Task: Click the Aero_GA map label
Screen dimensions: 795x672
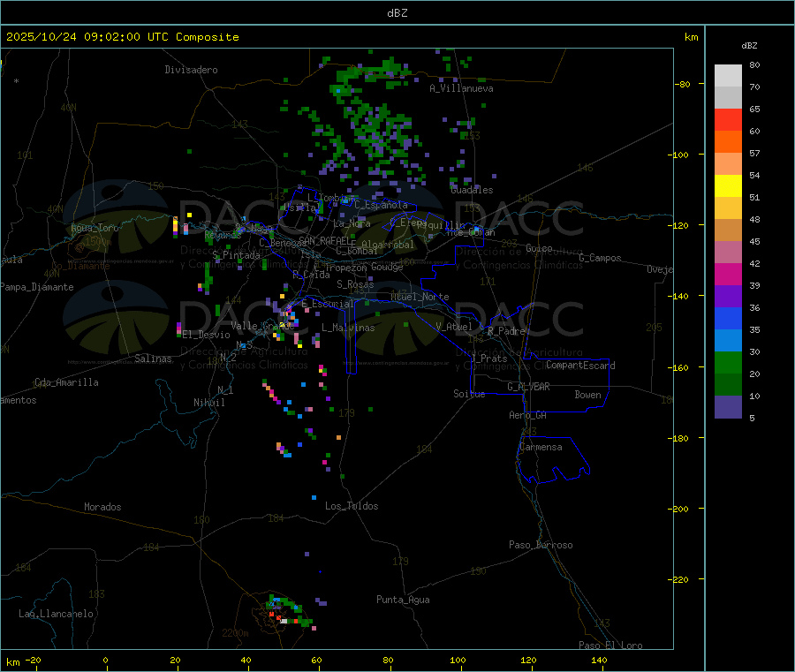Action: [x=528, y=415]
